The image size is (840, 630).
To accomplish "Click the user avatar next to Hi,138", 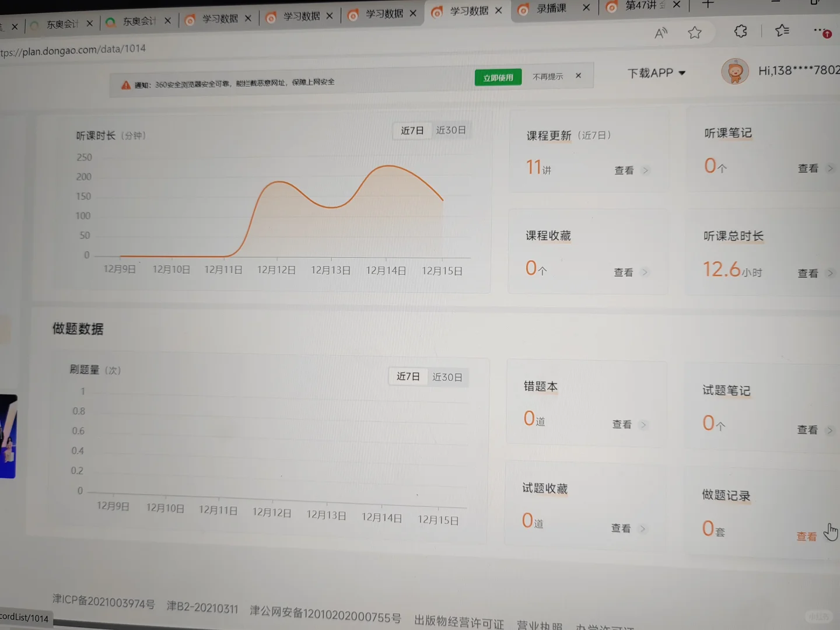I will point(735,72).
